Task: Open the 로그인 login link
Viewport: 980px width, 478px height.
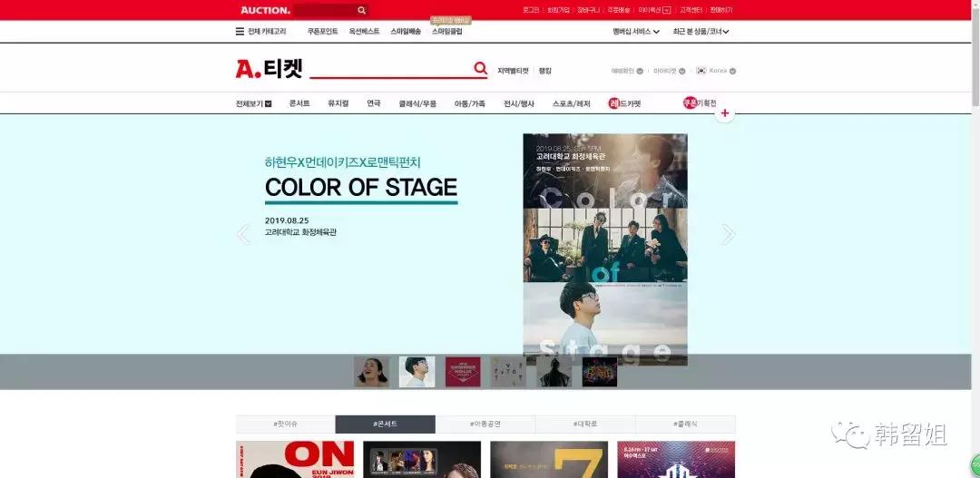Action: point(531,10)
